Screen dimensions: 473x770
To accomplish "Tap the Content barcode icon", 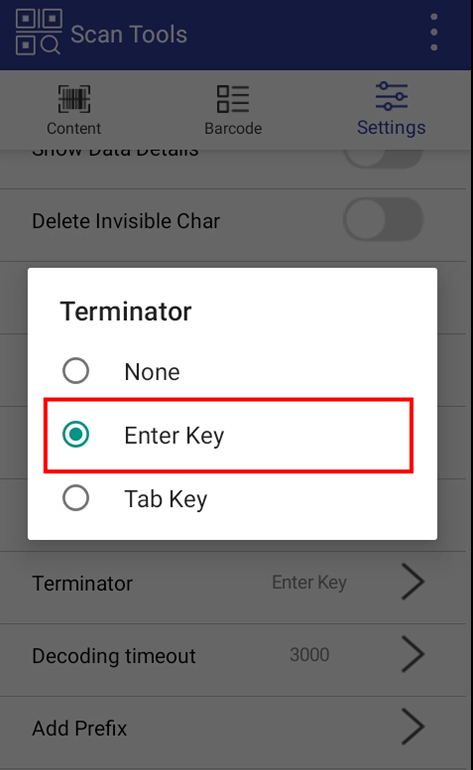I will point(74,99).
